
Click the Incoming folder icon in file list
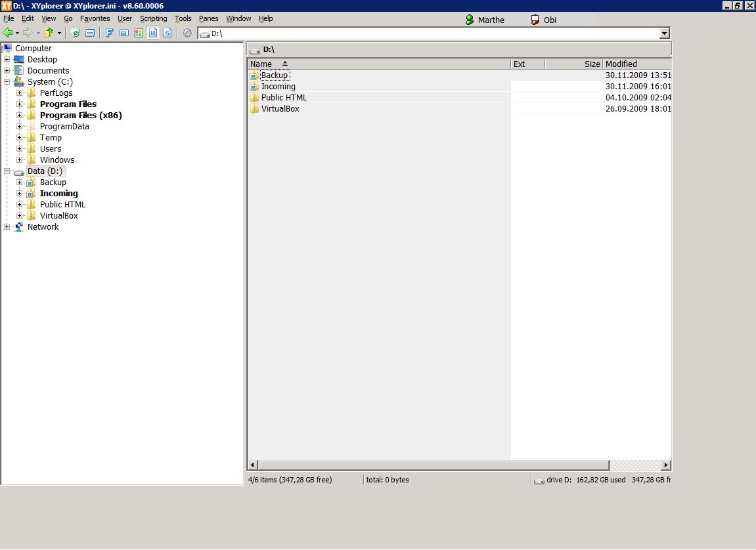(x=254, y=87)
